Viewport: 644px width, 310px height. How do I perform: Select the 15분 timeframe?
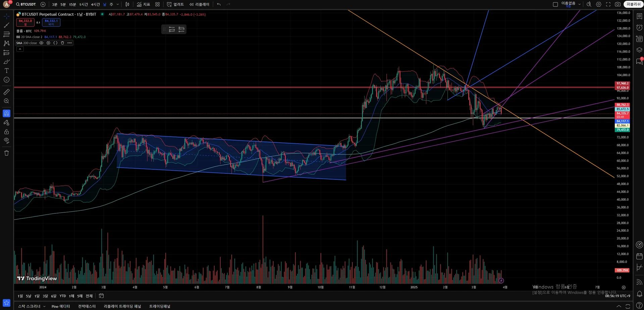[x=72, y=4]
